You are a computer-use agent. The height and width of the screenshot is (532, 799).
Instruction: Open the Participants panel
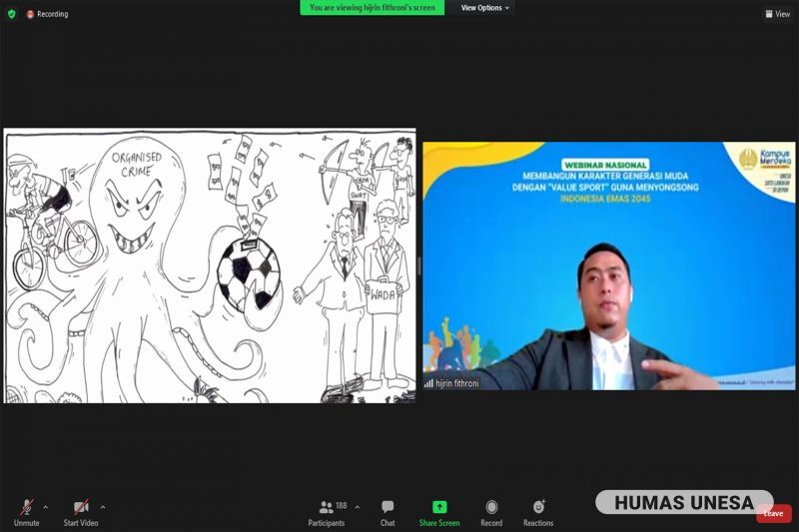point(327,512)
